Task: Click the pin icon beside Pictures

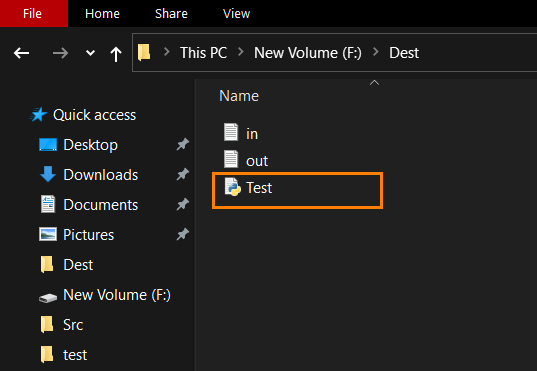Action: [183, 234]
